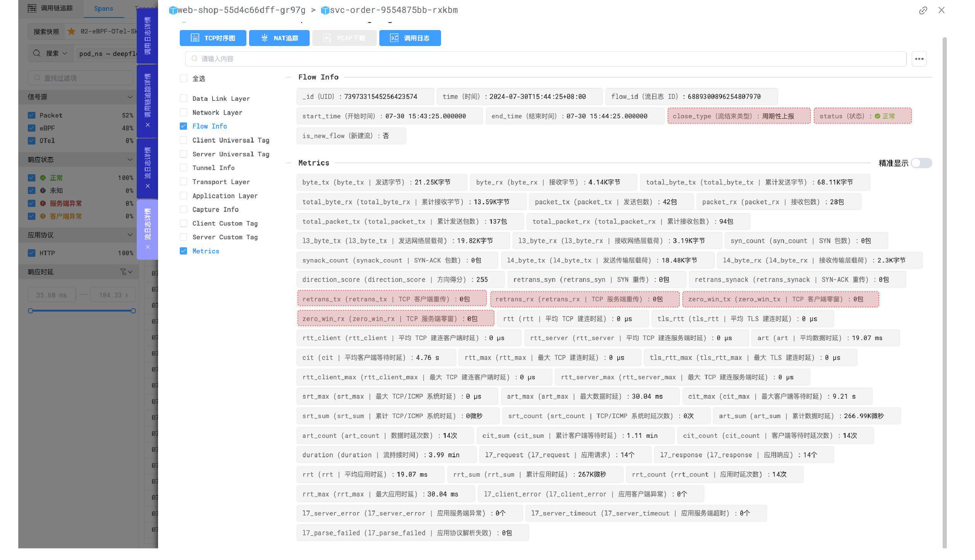This screenshot has height=560, width=975.
Task: Open the TCP时序图 view
Action: (x=213, y=38)
